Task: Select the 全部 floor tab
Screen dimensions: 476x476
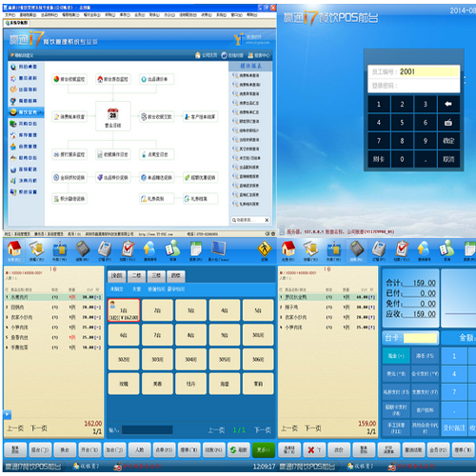Action: coord(117,276)
